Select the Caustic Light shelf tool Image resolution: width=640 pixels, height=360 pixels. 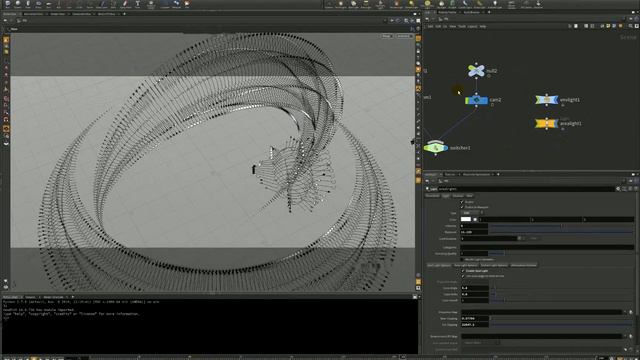click(464, 4)
